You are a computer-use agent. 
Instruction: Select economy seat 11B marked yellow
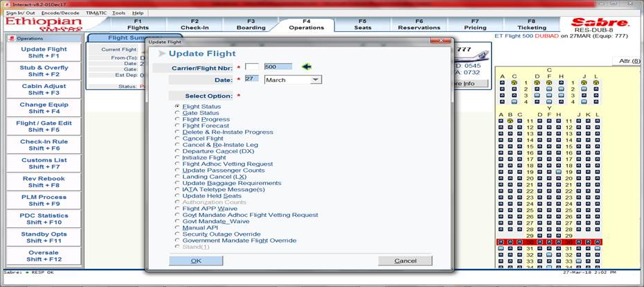pyautogui.click(x=510, y=121)
